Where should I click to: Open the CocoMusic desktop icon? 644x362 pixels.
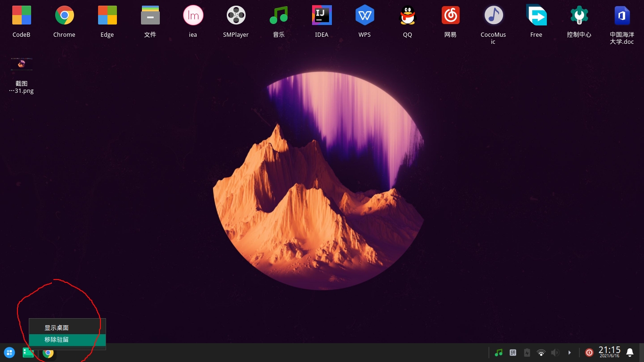click(493, 16)
